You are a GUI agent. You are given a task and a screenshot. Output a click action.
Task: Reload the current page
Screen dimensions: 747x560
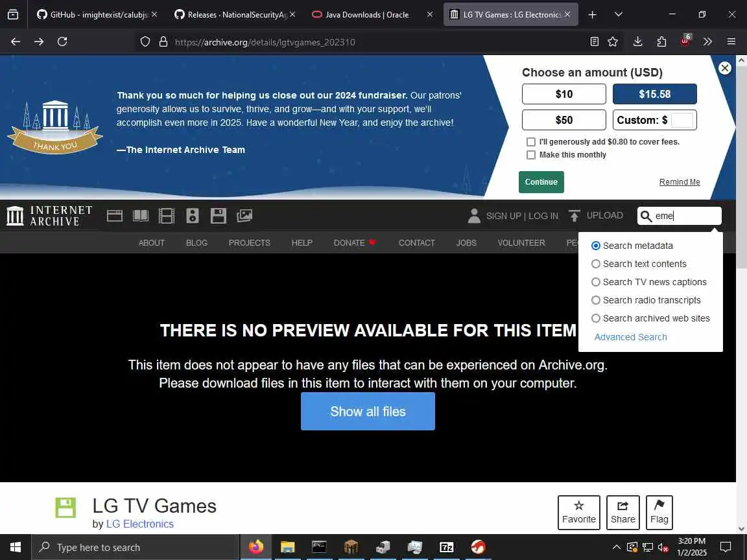point(62,42)
